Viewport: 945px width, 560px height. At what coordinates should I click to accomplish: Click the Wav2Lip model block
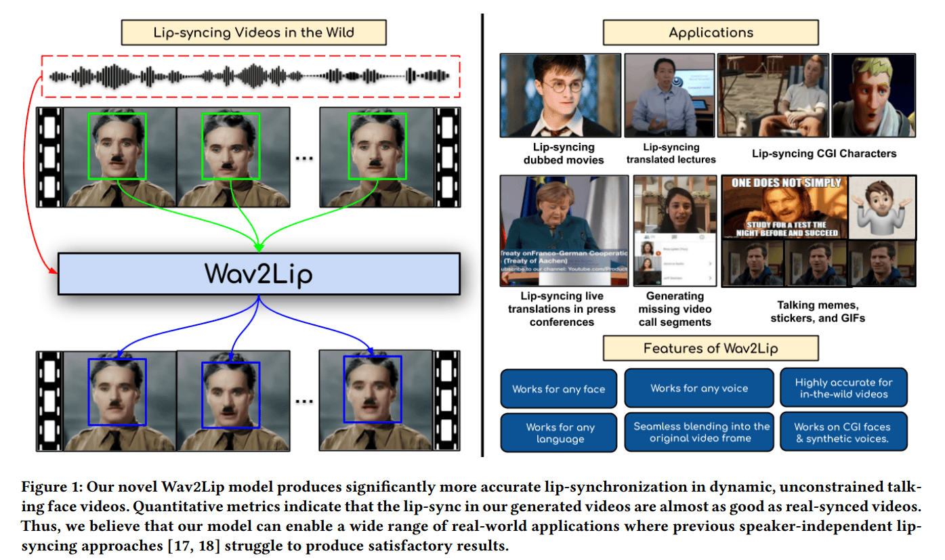coord(259,274)
